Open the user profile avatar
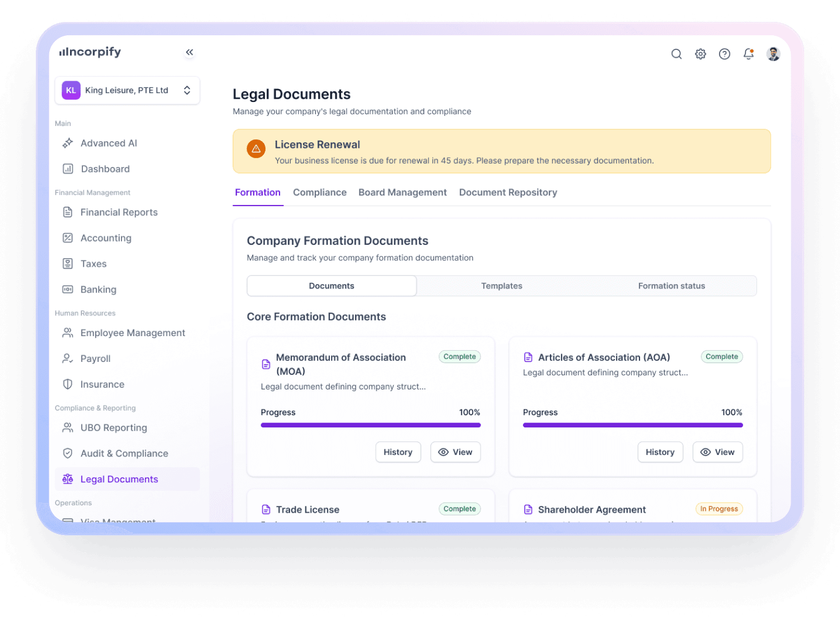The height and width of the screenshot is (628, 840). pyautogui.click(x=773, y=54)
